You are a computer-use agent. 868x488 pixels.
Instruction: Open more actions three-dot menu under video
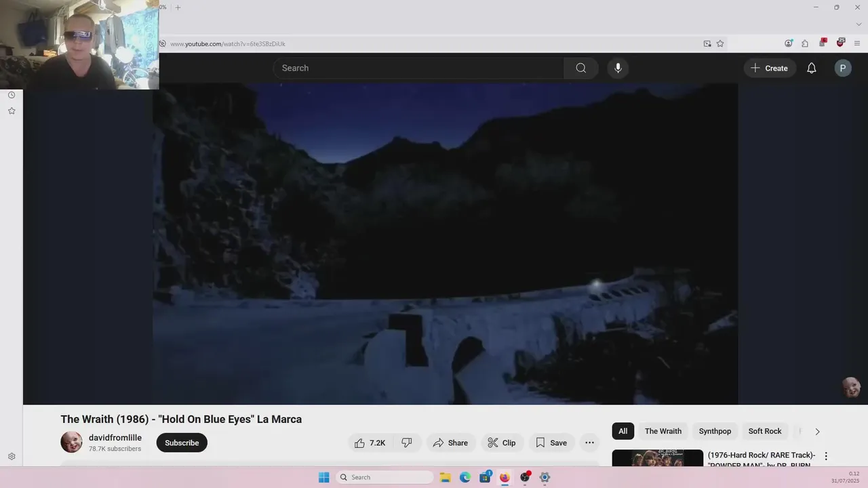(x=589, y=443)
